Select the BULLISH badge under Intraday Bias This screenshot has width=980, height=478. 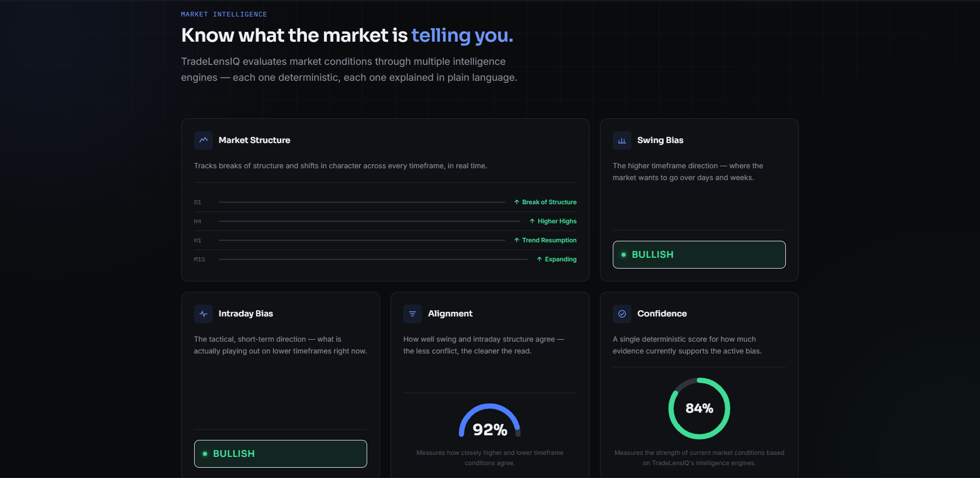coord(280,454)
